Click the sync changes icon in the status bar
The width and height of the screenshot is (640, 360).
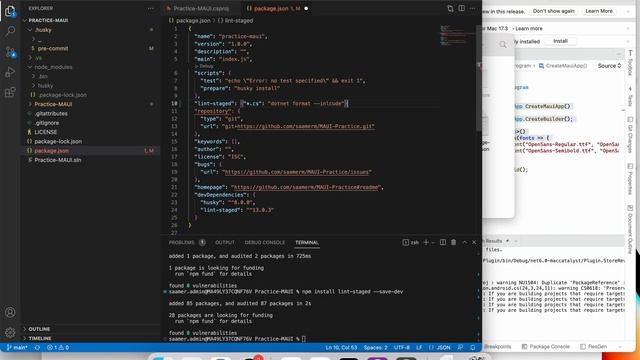click(x=37, y=347)
